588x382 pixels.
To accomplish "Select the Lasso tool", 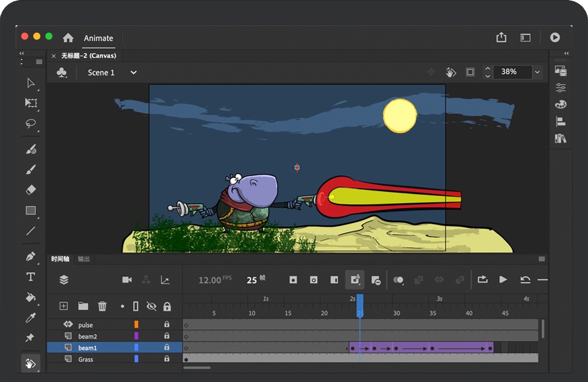I will [31, 124].
